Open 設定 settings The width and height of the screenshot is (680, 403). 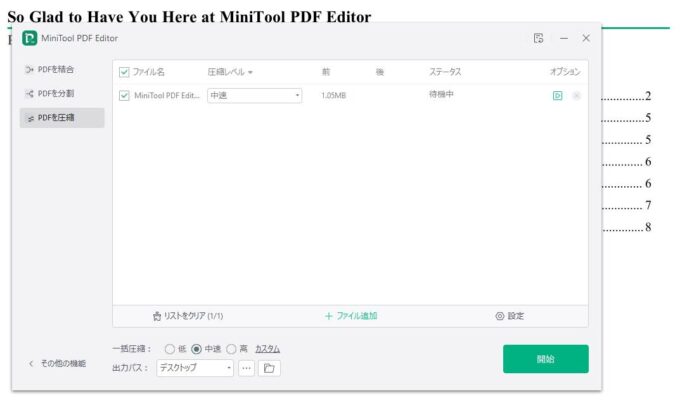510,316
